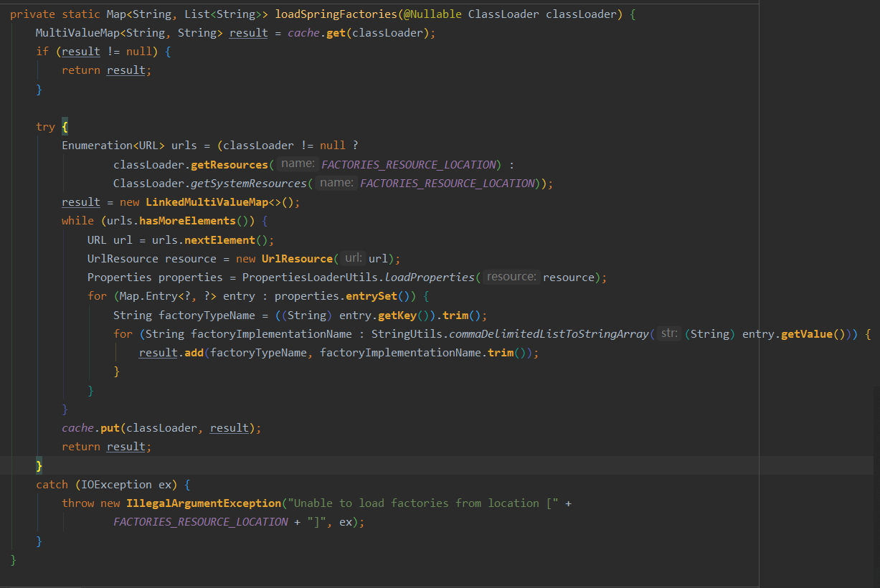880x588 pixels.
Task: Click the hasMoreElements method call
Action: tap(187, 220)
